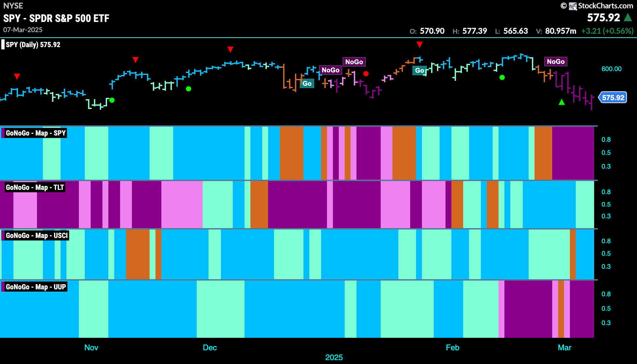Click the 2025 year label on axis
The width and height of the screenshot is (637, 364).
(x=334, y=357)
